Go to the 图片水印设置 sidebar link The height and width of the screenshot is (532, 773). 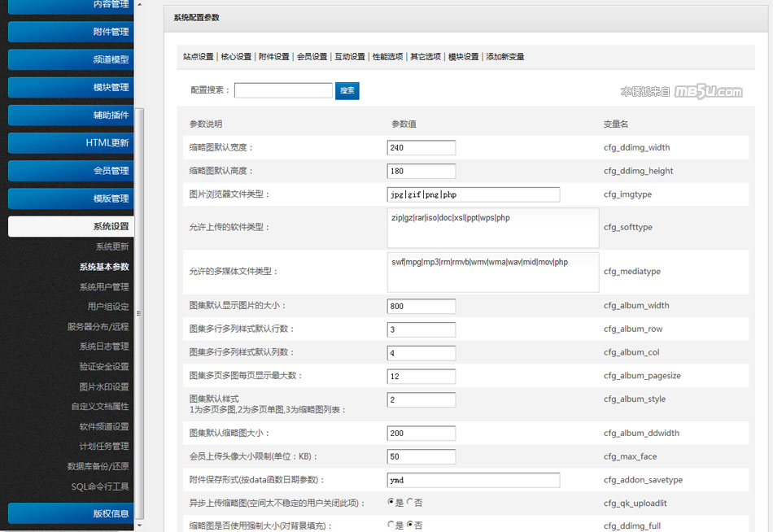pyautogui.click(x=104, y=386)
